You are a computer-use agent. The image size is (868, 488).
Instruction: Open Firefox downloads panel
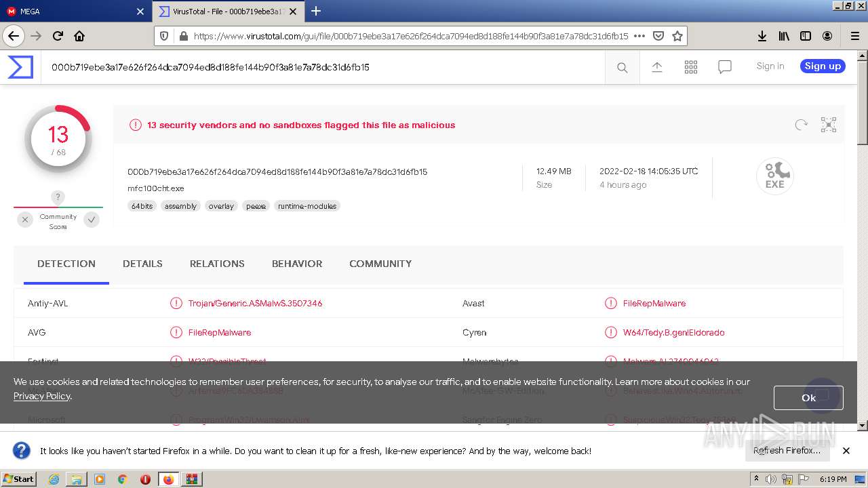762,36
